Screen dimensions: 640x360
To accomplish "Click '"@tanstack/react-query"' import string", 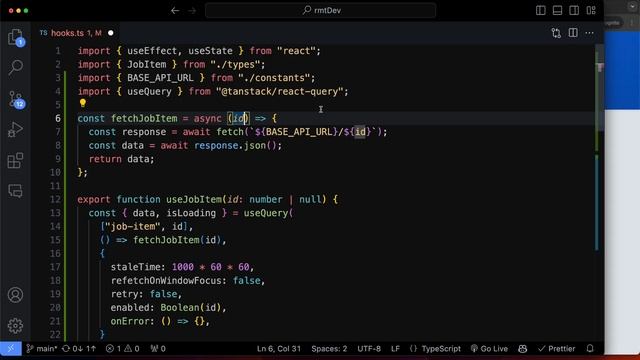I will tap(280, 91).
